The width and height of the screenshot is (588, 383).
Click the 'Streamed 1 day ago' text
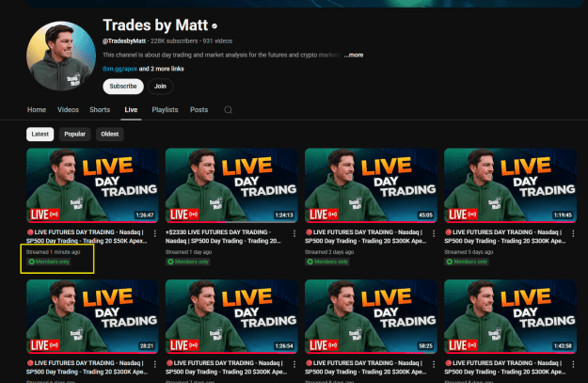tap(188, 252)
